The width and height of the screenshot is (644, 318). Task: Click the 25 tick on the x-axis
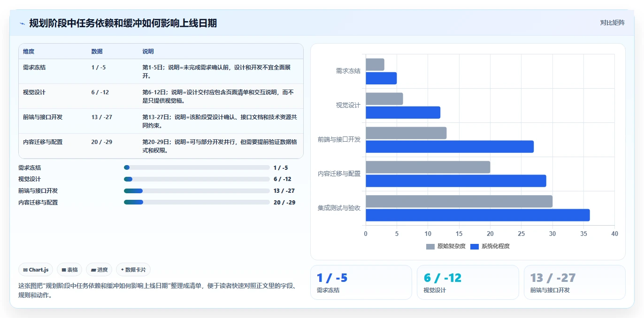click(521, 234)
